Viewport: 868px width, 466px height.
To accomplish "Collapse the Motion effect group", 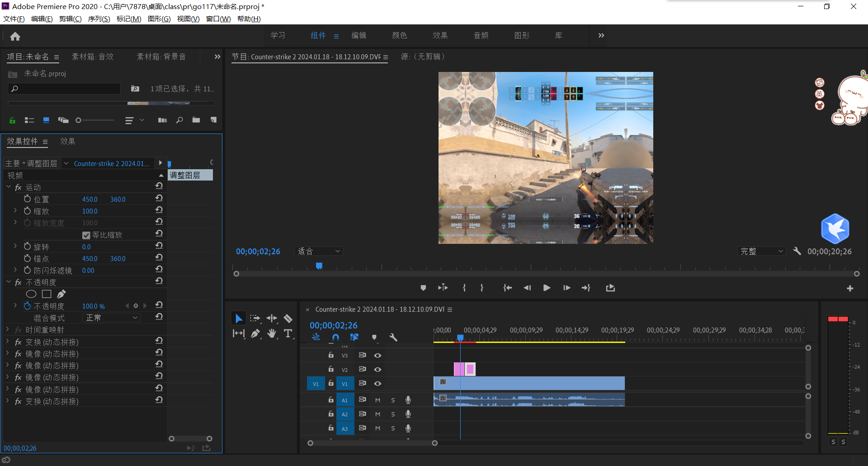I will 9,187.
